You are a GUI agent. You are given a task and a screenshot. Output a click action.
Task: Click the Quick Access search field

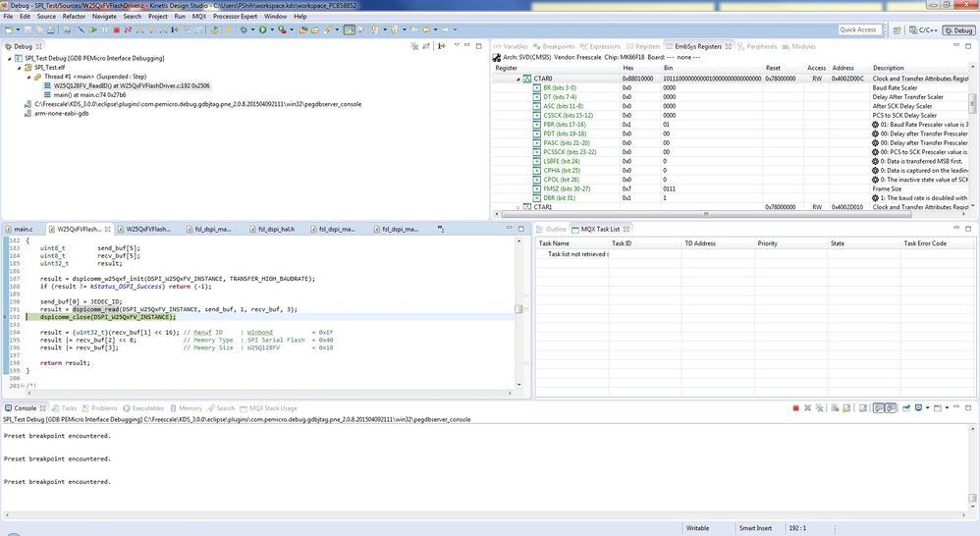(x=860, y=29)
